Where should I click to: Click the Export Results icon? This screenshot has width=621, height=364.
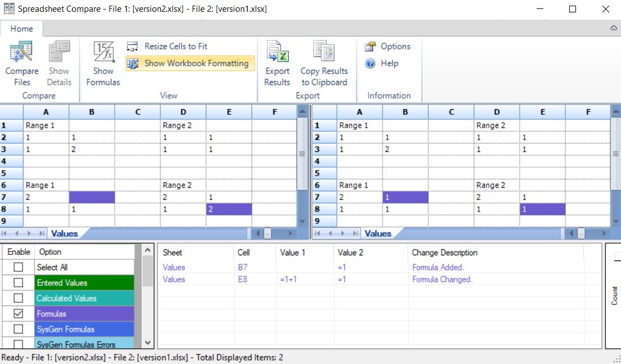pyautogui.click(x=277, y=53)
